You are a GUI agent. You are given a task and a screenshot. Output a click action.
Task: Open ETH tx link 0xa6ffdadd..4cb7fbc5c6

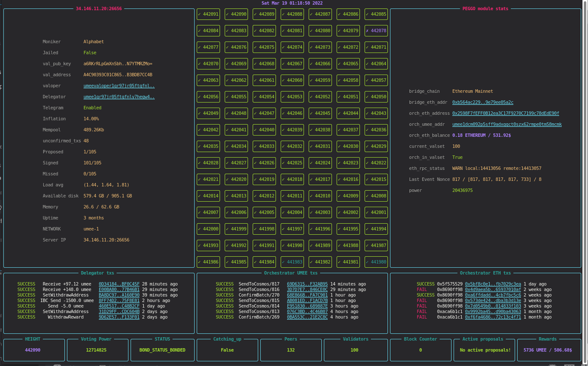(x=493, y=295)
